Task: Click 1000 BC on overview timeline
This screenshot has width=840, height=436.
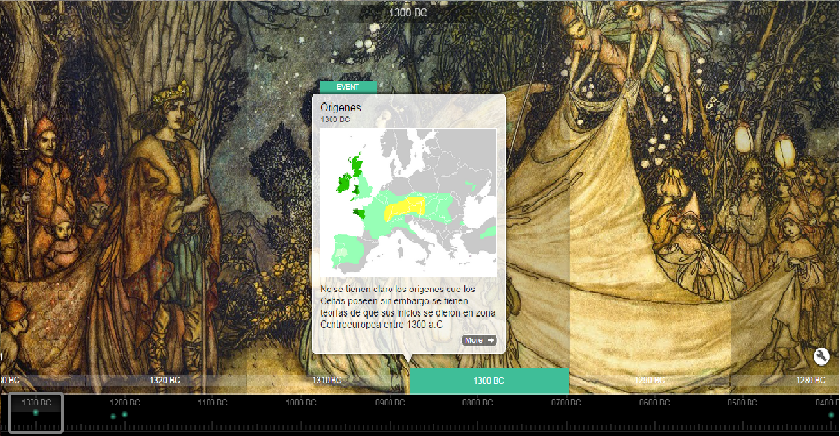Action: point(301,402)
